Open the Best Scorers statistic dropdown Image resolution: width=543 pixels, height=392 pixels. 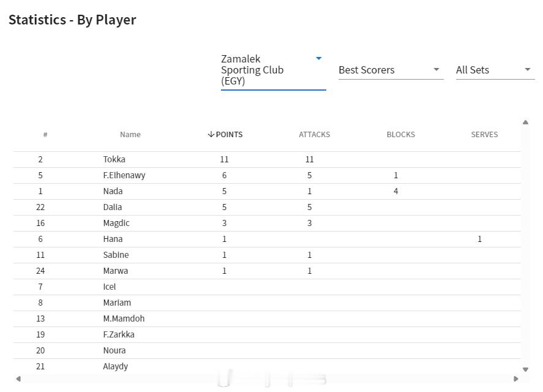point(390,70)
